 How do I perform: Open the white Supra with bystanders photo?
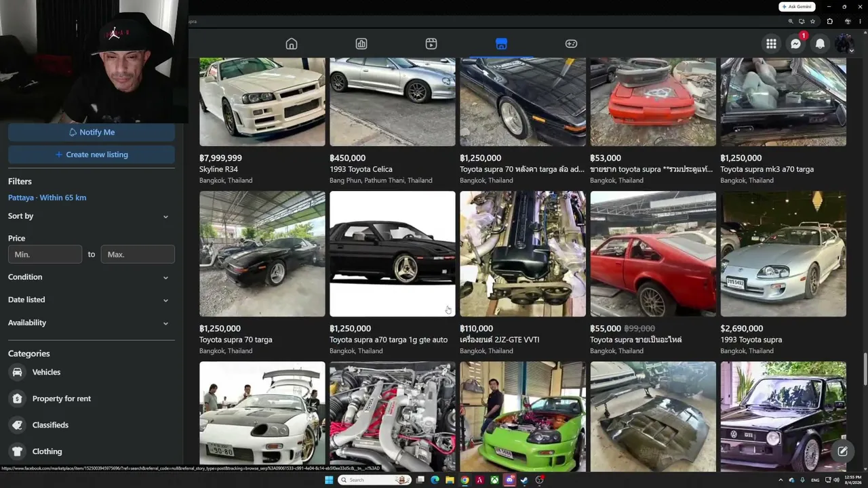262,417
